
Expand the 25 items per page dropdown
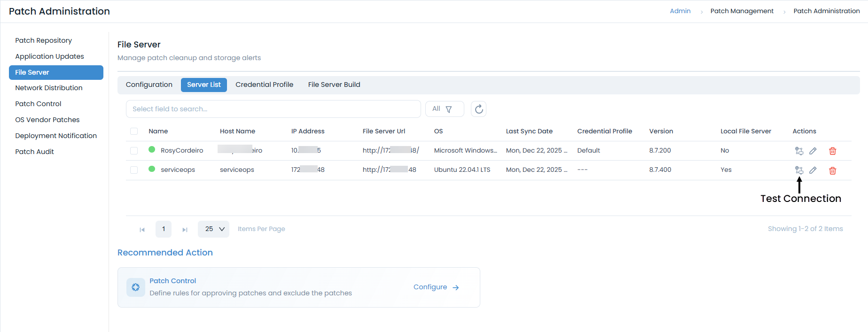(x=214, y=229)
